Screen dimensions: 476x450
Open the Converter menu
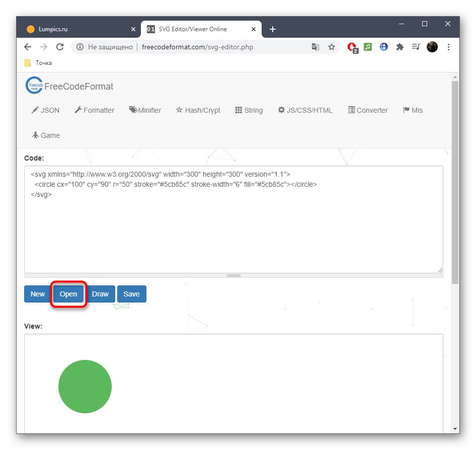tap(368, 110)
